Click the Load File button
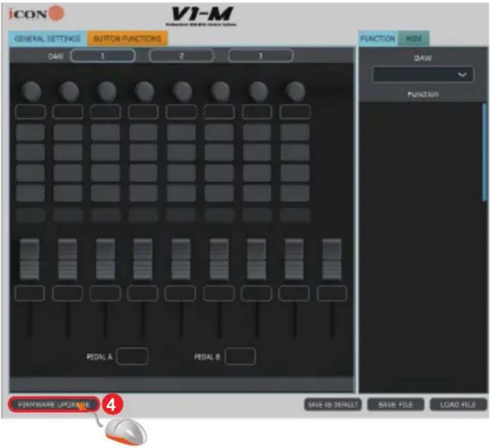The width and height of the screenshot is (490, 448). pos(458,405)
